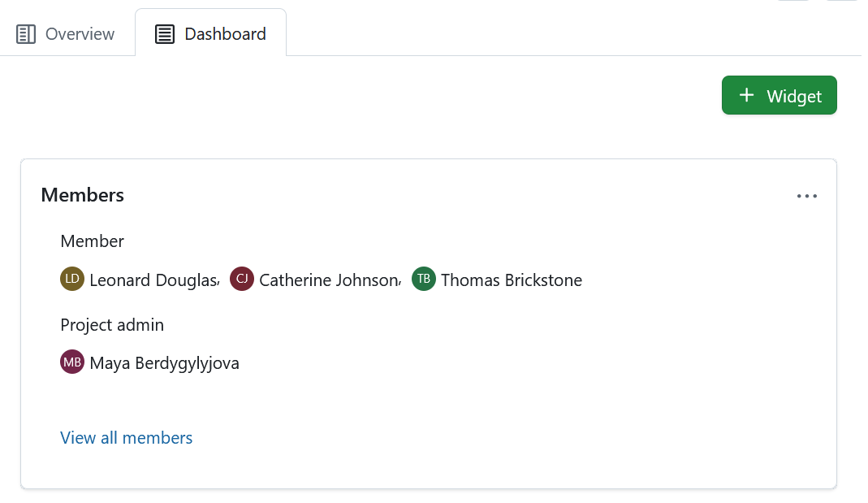
Task: Click the plus icon inside the Widget button
Action: tap(745, 95)
